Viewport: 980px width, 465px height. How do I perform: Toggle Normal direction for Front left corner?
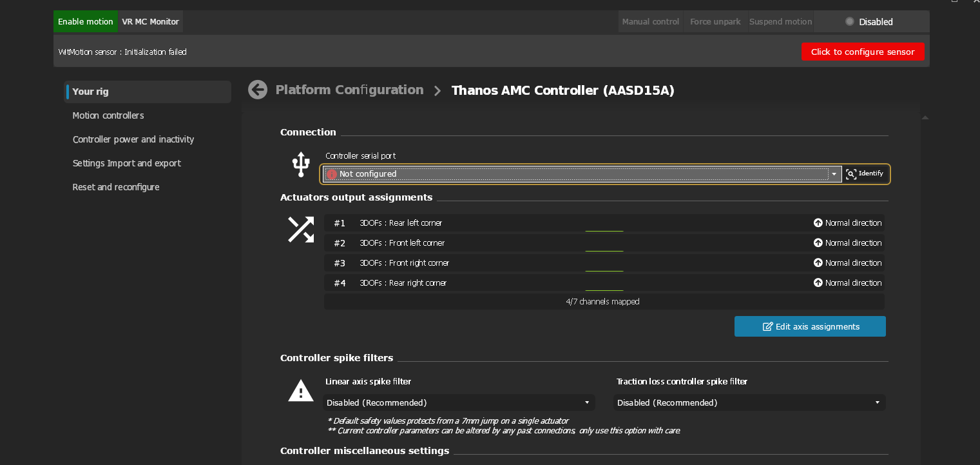(818, 242)
